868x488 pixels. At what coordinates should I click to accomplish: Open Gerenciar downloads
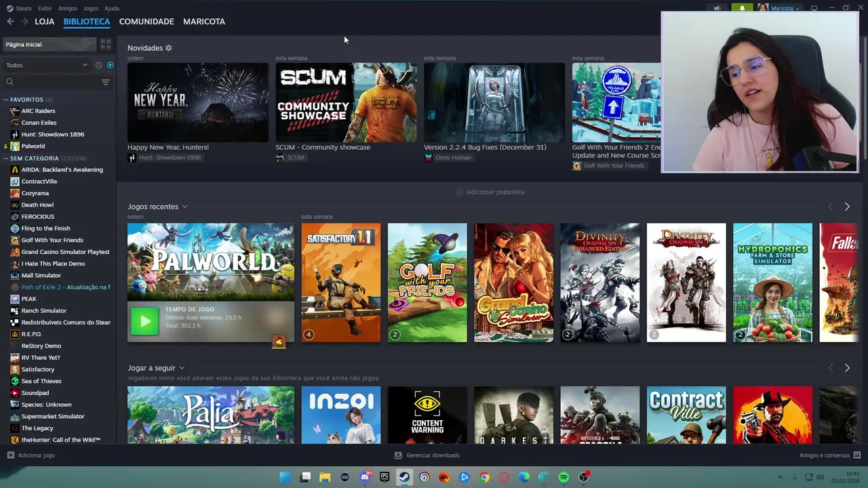[x=427, y=455]
